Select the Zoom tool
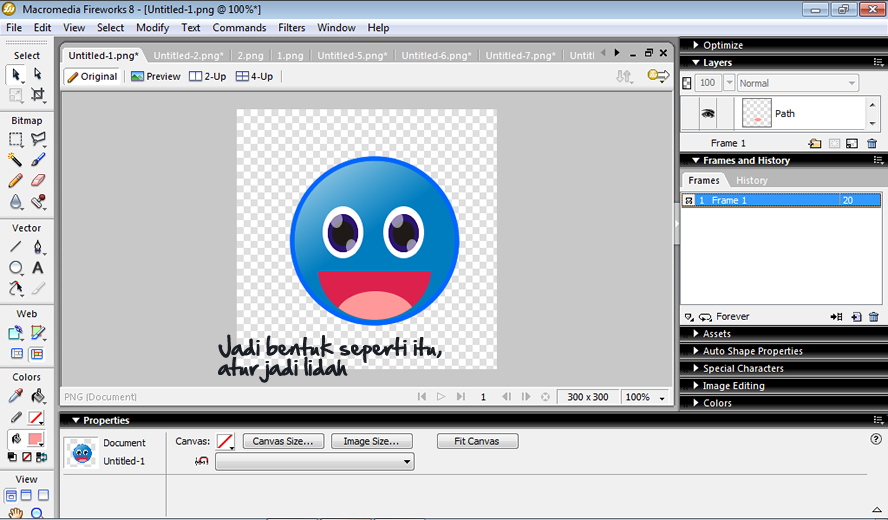 pos(37,513)
